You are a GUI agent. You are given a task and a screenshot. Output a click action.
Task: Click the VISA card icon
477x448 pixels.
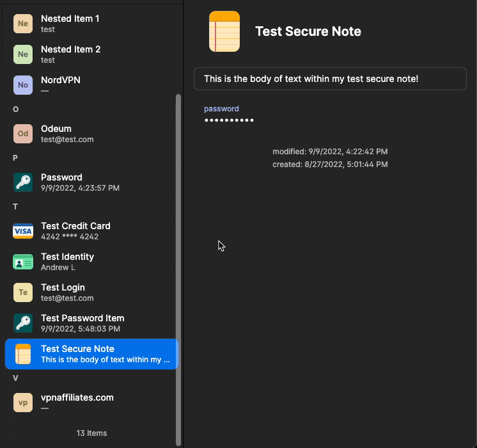coord(23,231)
